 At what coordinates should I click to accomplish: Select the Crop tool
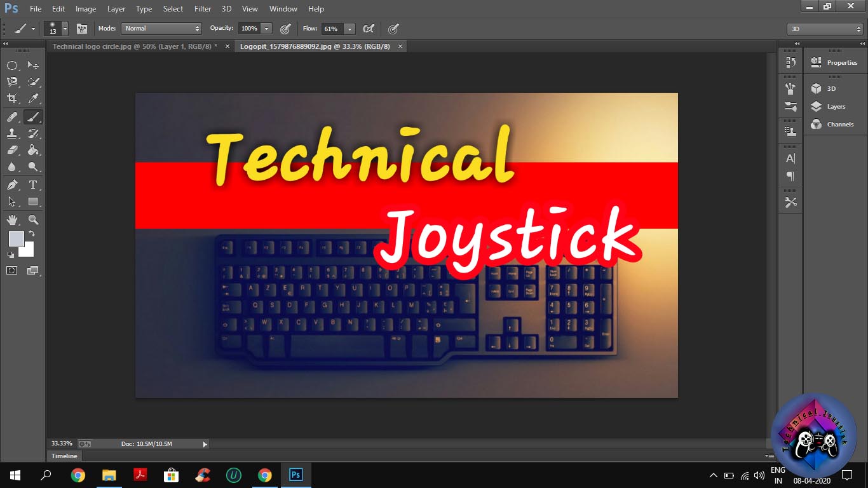click(12, 98)
